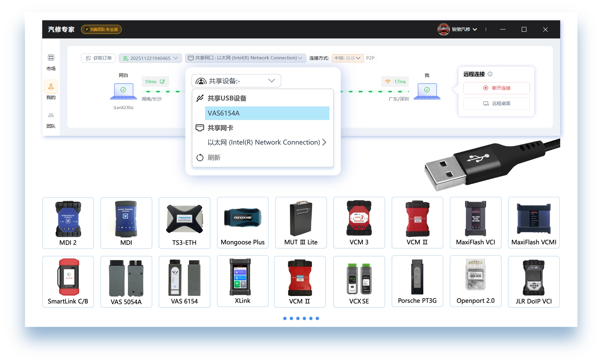This screenshot has height=364, width=602.
Task: Open the 中转: 自动 connection mode dropdown
Action: point(347,58)
